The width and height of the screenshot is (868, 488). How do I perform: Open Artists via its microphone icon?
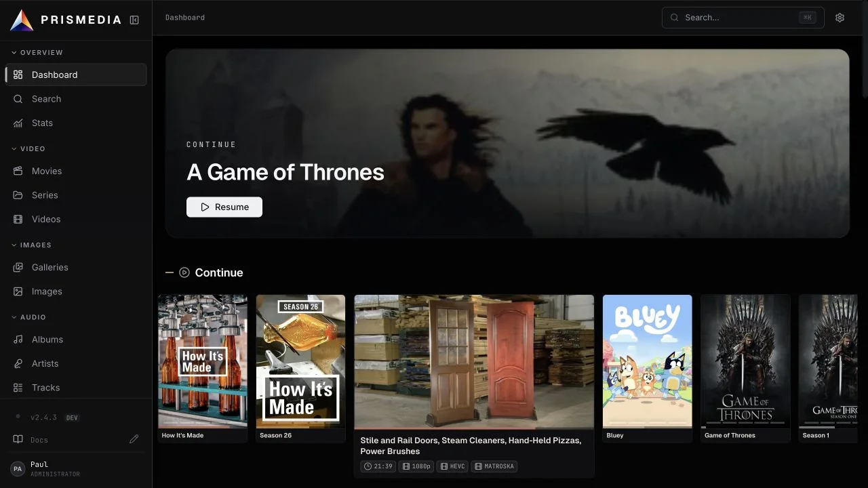point(18,364)
